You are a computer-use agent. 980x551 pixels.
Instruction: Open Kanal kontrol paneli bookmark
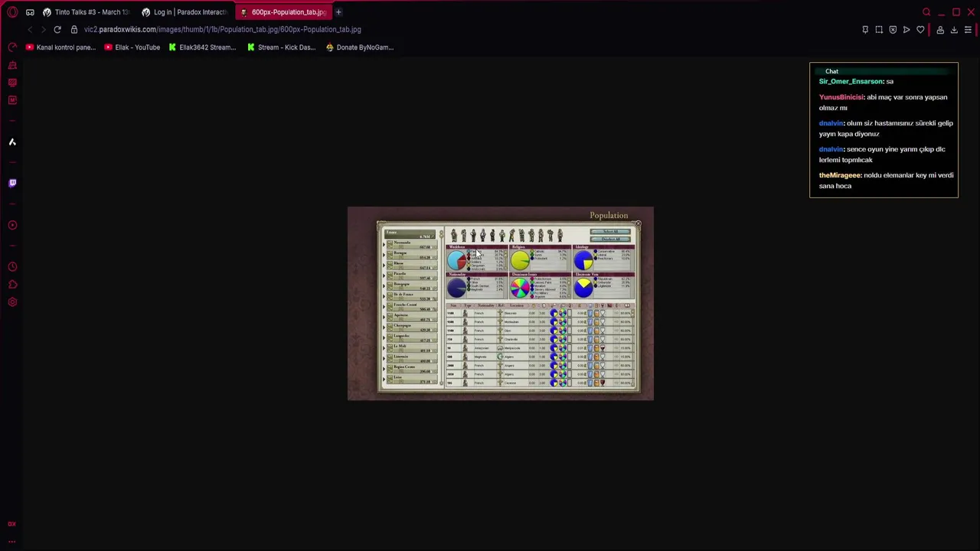tap(60, 47)
